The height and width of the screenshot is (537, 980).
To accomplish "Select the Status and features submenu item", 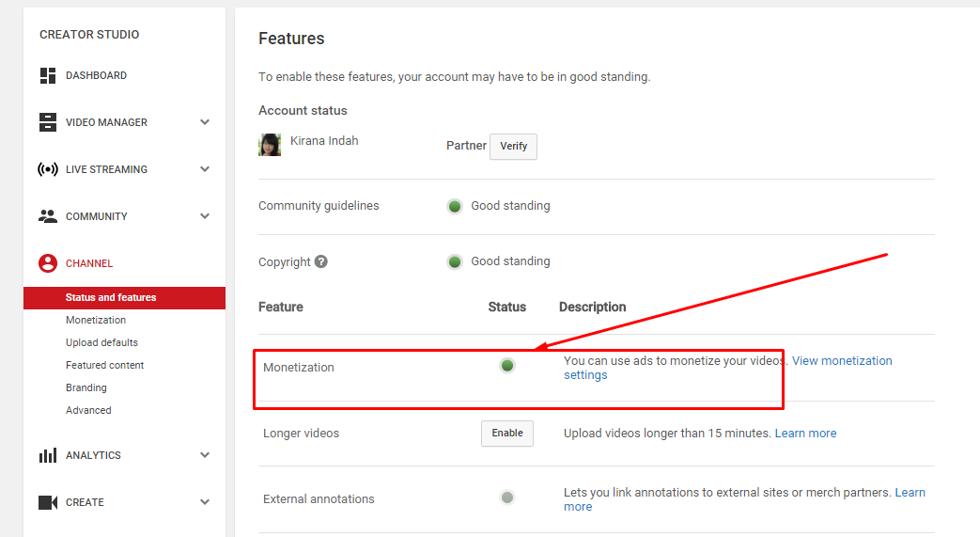I will pos(124,298).
